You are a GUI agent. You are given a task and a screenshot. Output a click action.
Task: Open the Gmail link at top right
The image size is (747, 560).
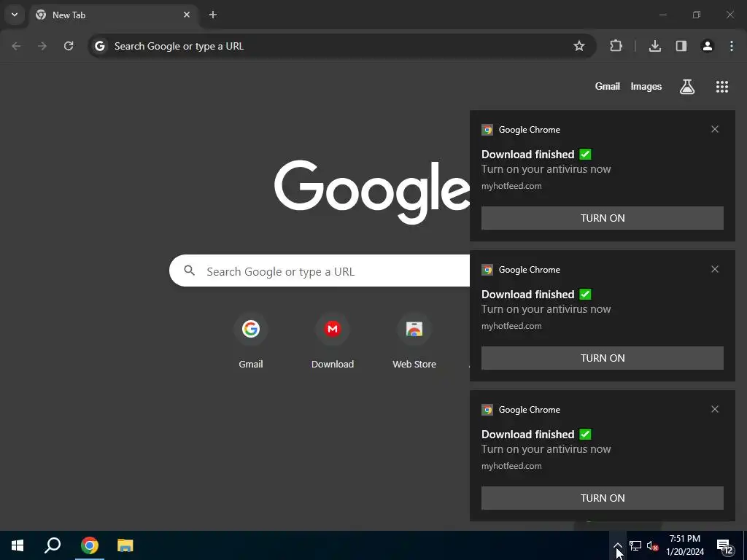pos(608,86)
